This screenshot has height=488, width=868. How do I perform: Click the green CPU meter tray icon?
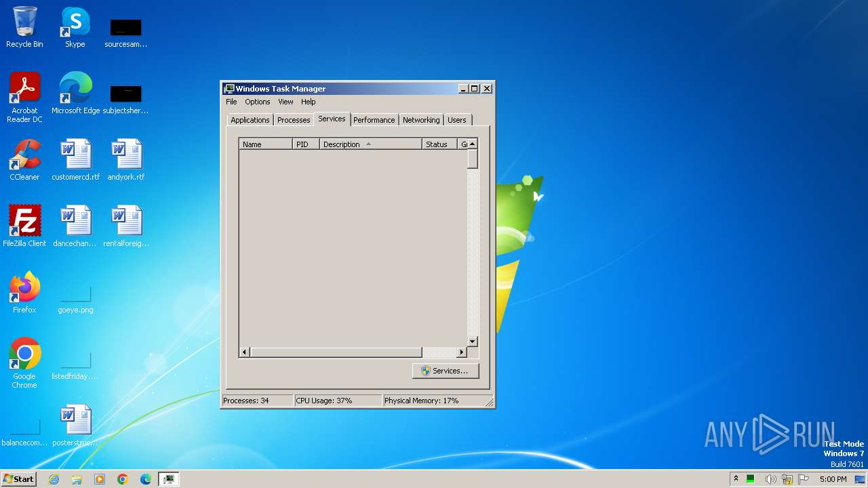coord(751,479)
